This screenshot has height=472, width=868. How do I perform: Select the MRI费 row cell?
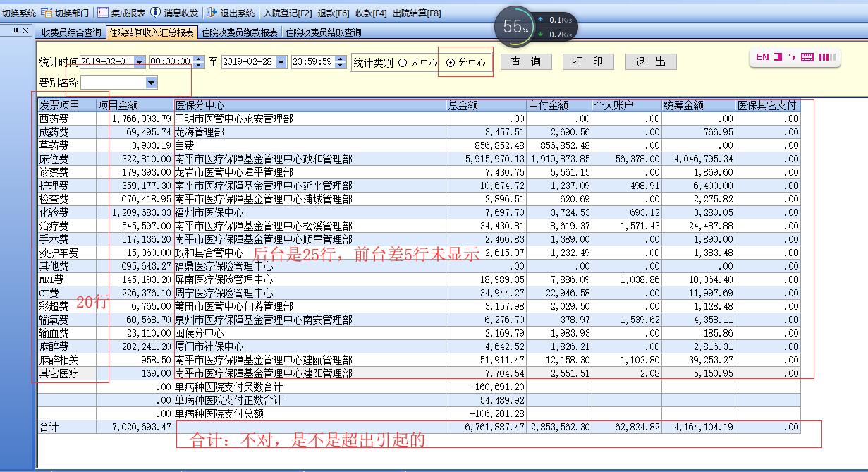tap(67, 279)
